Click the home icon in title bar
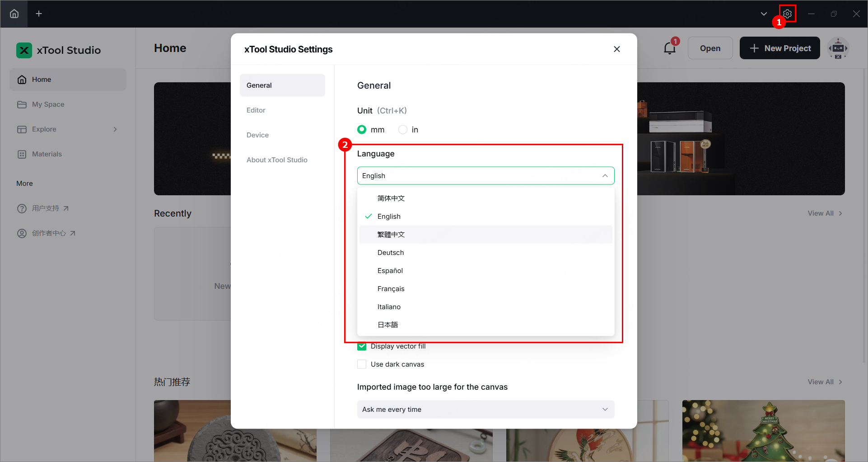This screenshot has height=462, width=868. tap(14, 14)
